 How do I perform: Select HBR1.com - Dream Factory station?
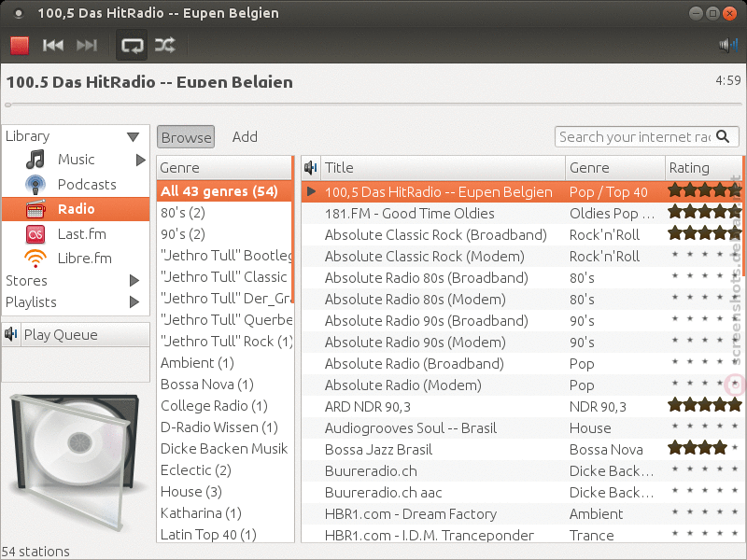pos(522,513)
